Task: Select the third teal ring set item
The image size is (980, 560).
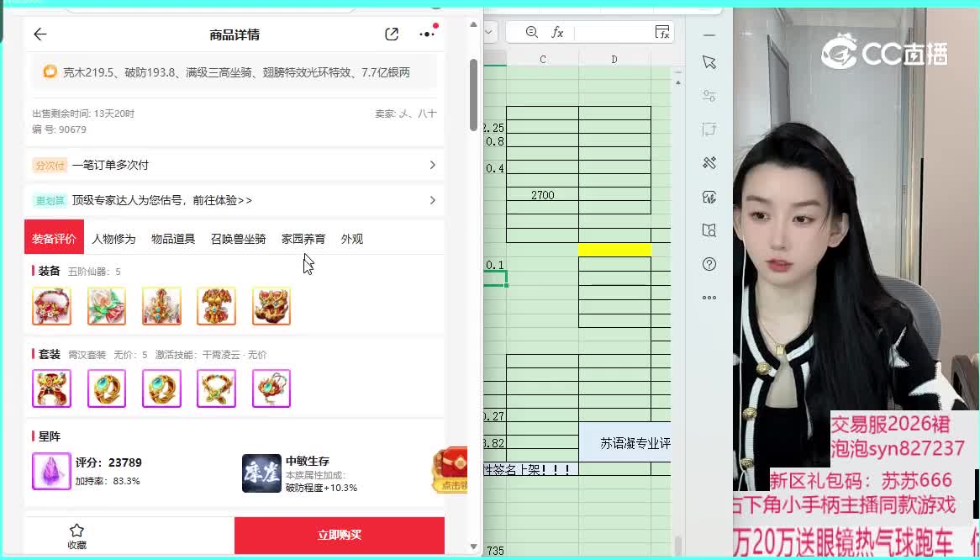Action: click(x=162, y=388)
